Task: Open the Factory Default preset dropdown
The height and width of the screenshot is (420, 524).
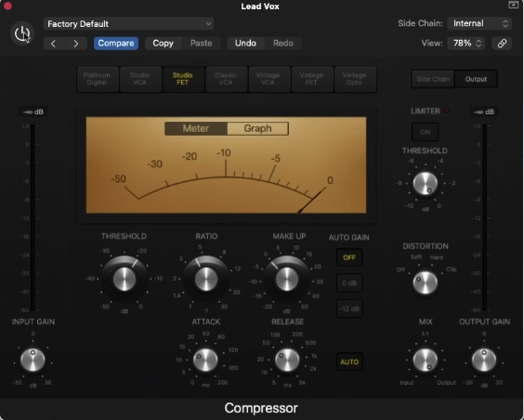Action: [128, 24]
